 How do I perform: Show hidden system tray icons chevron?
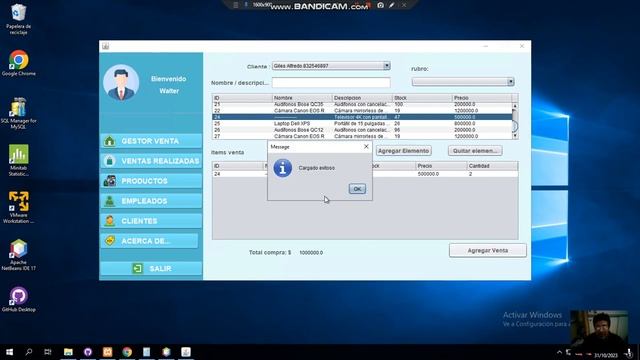559,352
